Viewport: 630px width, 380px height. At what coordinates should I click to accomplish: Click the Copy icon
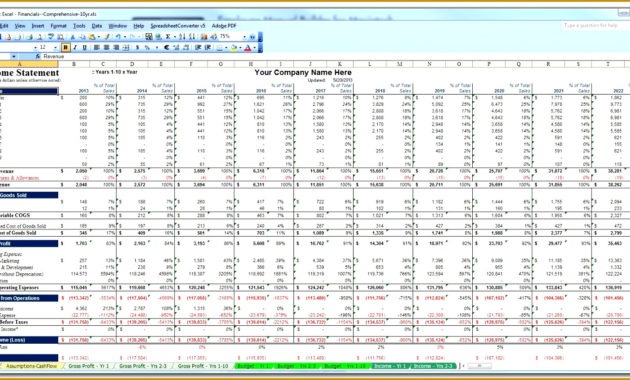pos(83,37)
